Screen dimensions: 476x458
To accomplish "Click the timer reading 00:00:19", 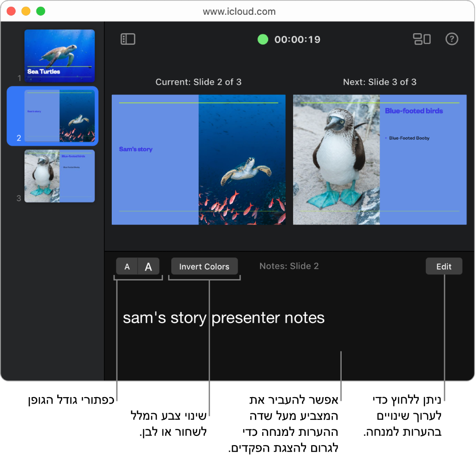I will [297, 39].
